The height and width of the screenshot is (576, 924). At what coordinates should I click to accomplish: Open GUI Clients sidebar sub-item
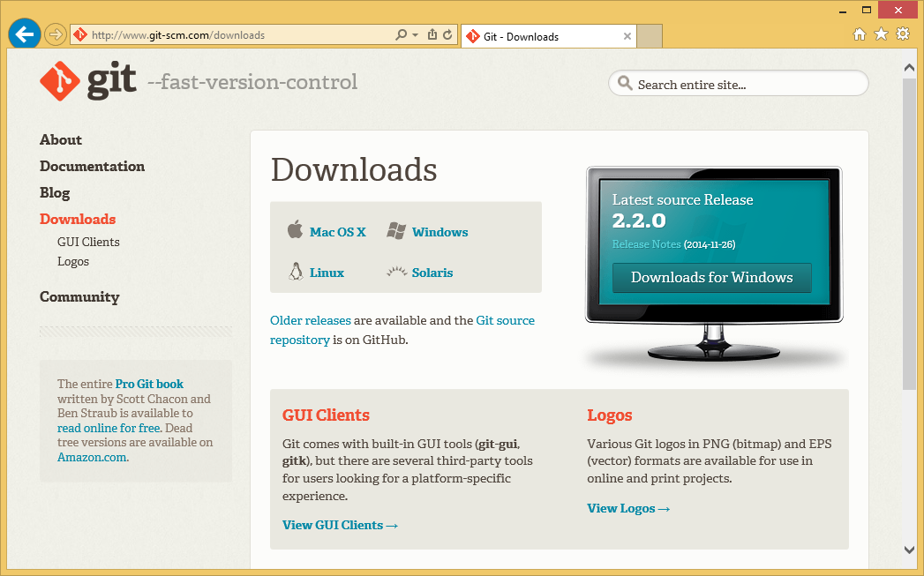pos(88,242)
